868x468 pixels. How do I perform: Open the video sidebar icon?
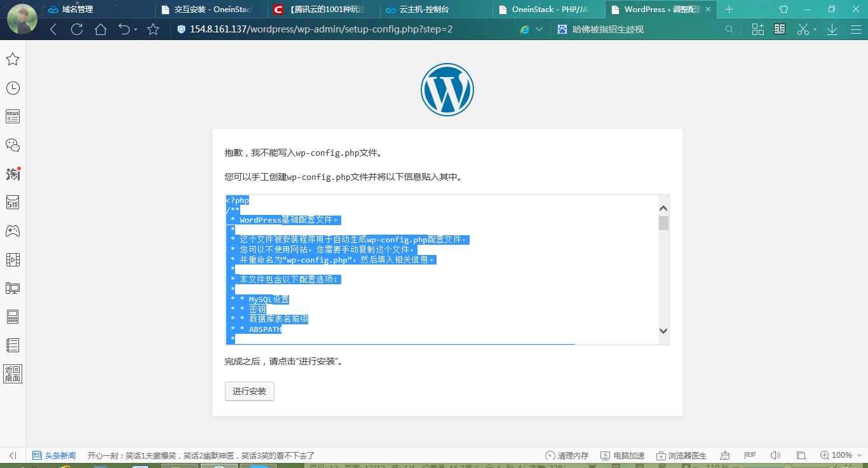[x=12, y=259]
